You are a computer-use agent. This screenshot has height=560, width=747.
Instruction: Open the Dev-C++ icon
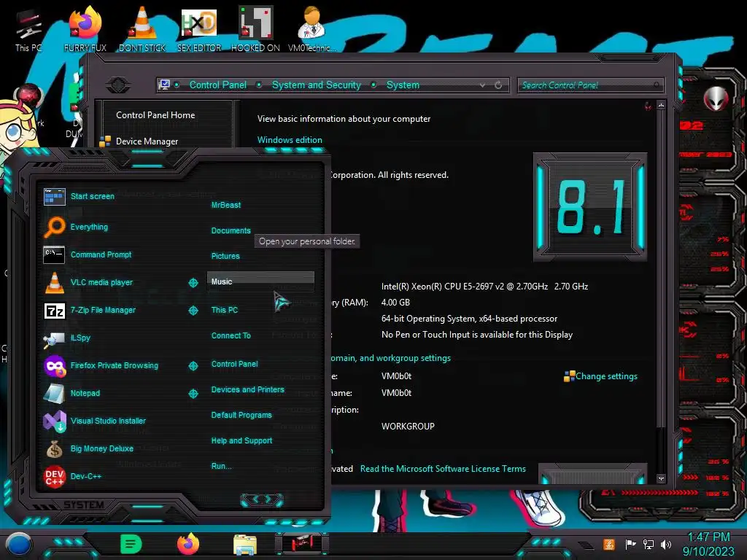54,476
